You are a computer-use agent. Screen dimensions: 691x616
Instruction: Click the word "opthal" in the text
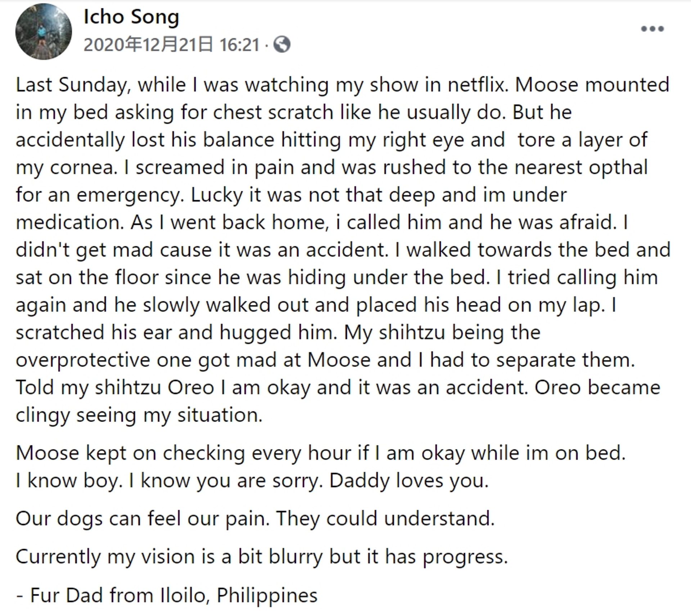618,168
